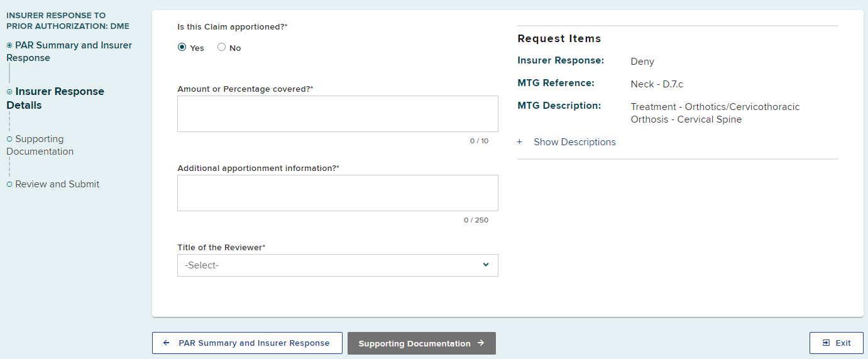Viewport: 868px width, 359px height.
Task: Click the back button to PAR Summary
Action: pyautogui.click(x=247, y=343)
